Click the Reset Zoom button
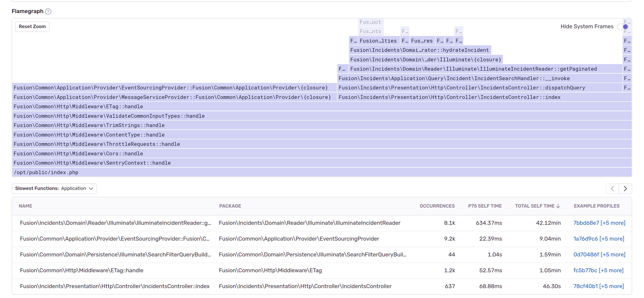This screenshot has width=644, height=298. (x=32, y=27)
